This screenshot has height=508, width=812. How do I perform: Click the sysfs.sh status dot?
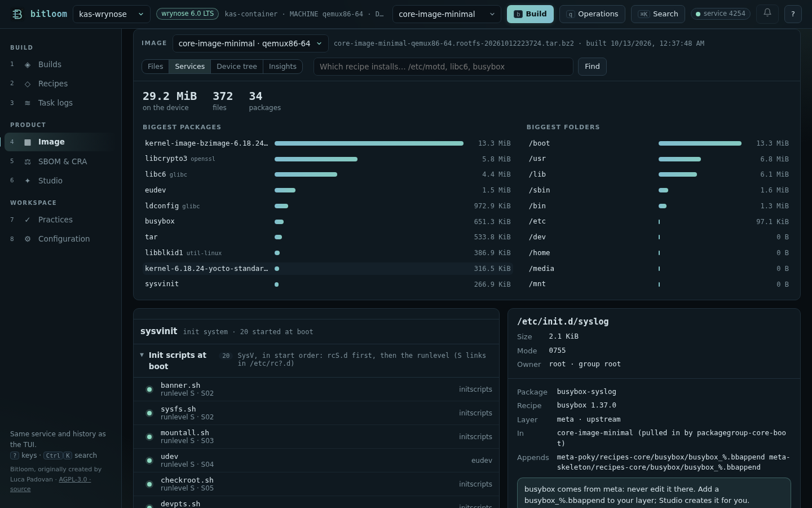coord(149,413)
